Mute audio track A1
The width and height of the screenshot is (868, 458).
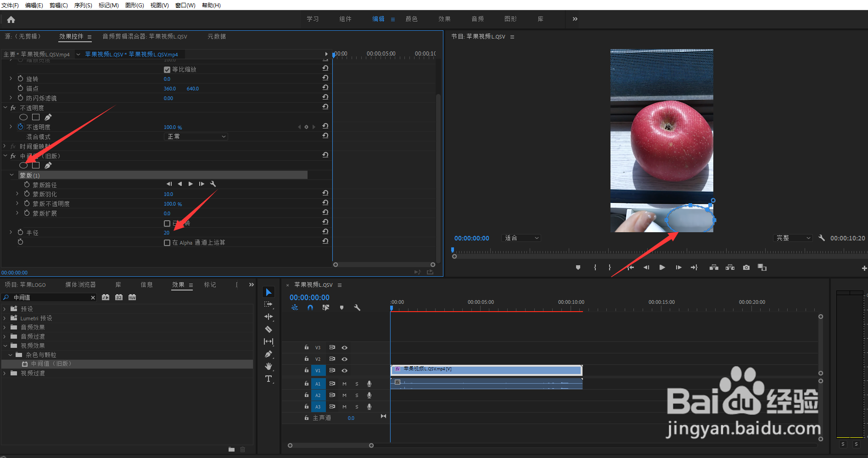(344, 384)
